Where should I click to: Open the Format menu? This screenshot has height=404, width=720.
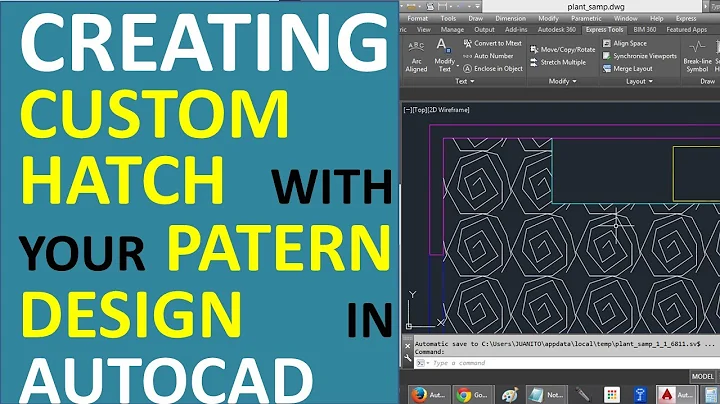coord(417,18)
